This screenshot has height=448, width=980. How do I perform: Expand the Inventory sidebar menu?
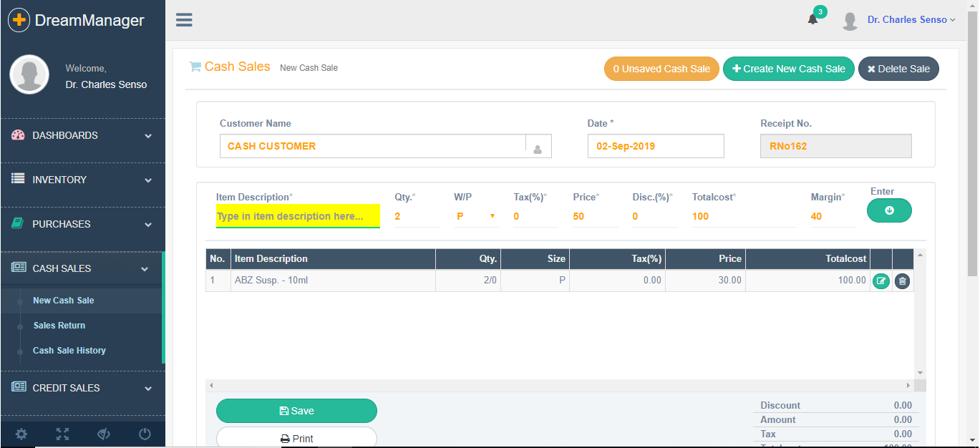pyautogui.click(x=82, y=180)
